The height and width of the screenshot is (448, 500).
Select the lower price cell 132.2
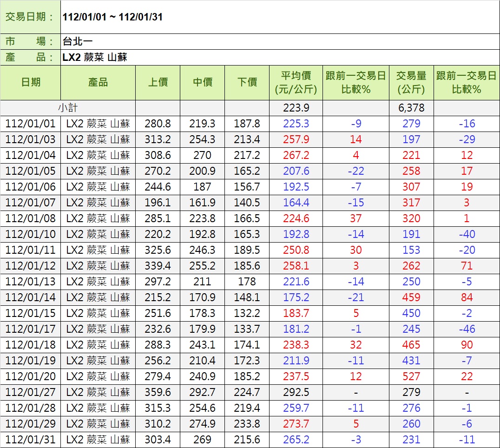point(247,313)
